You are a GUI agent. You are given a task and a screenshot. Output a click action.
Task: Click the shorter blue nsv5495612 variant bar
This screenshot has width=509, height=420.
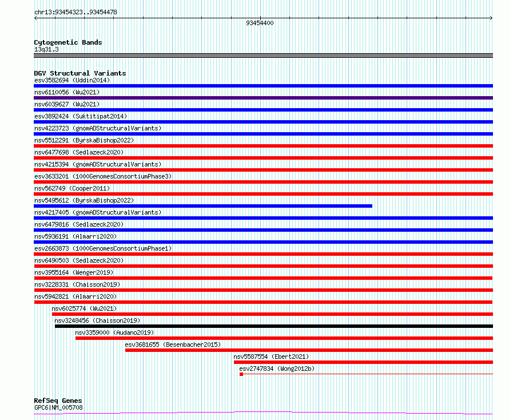tap(203, 206)
